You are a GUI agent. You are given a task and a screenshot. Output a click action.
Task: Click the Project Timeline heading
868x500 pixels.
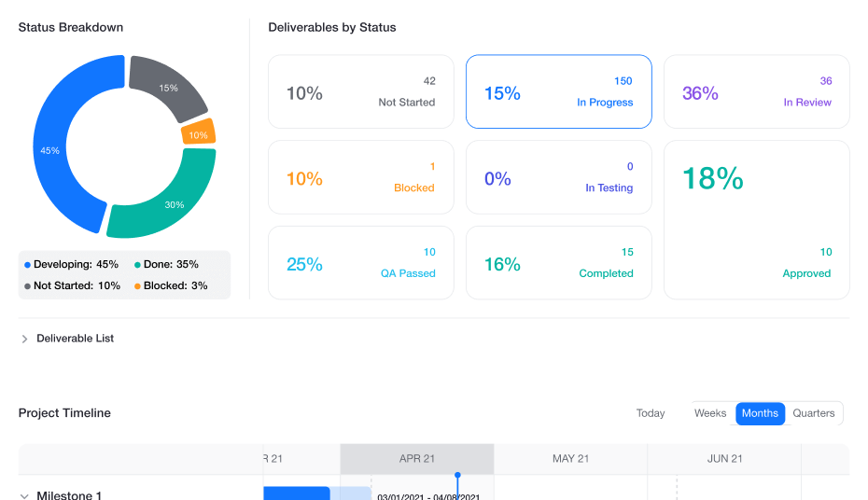click(x=64, y=412)
